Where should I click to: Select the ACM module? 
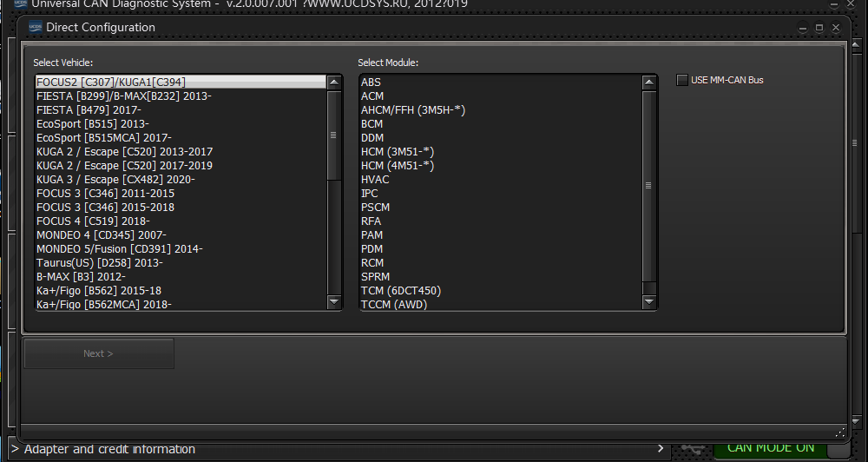pyautogui.click(x=501, y=96)
